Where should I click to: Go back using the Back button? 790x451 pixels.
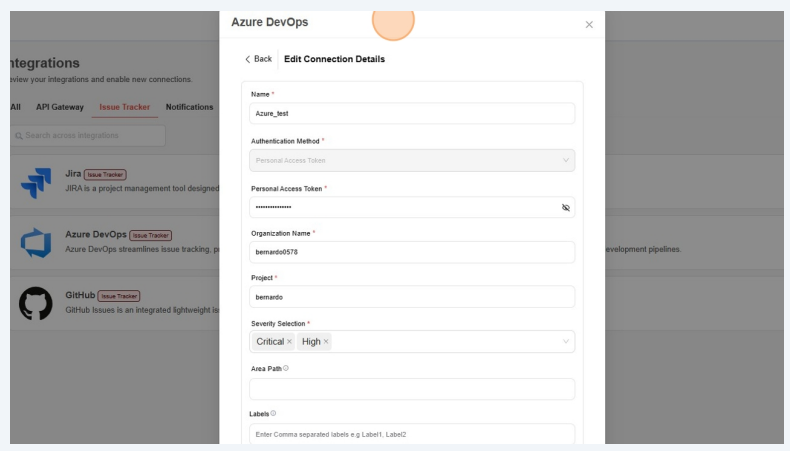pos(258,59)
